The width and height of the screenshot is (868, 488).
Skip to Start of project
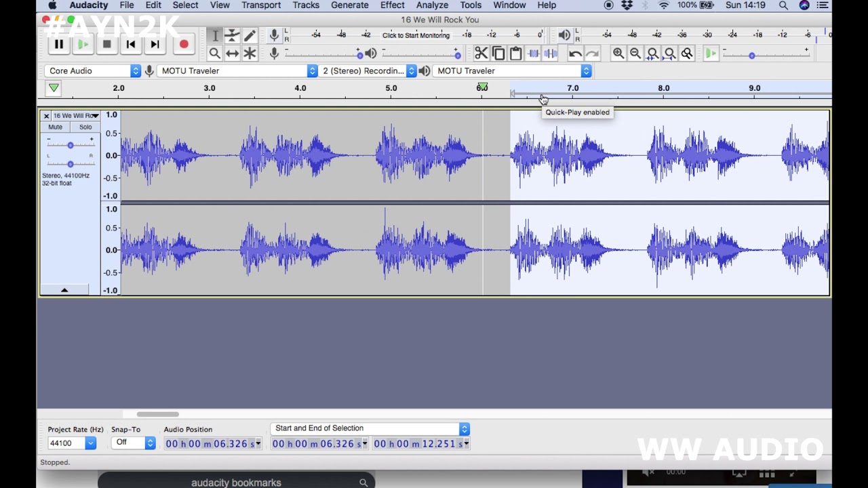pos(131,45)
